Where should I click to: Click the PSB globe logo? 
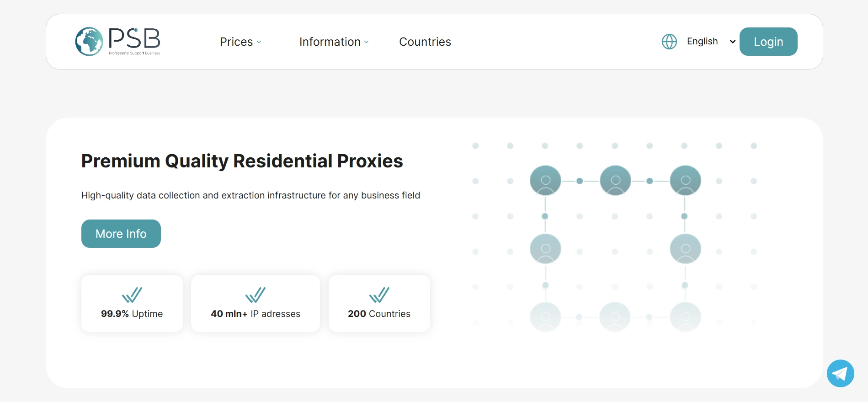point(89,42)
